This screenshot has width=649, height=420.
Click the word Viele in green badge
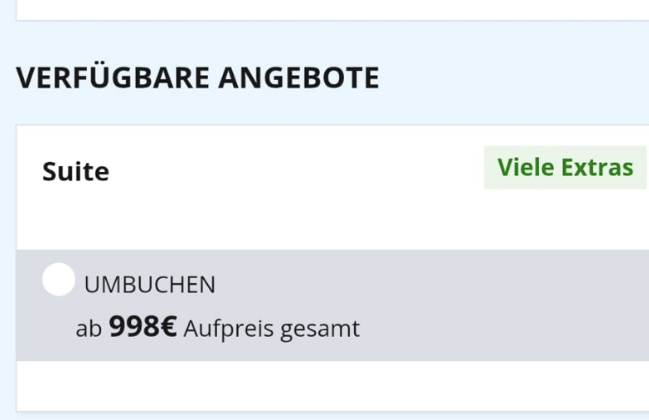pyautogui.click(x=526, y=167)
